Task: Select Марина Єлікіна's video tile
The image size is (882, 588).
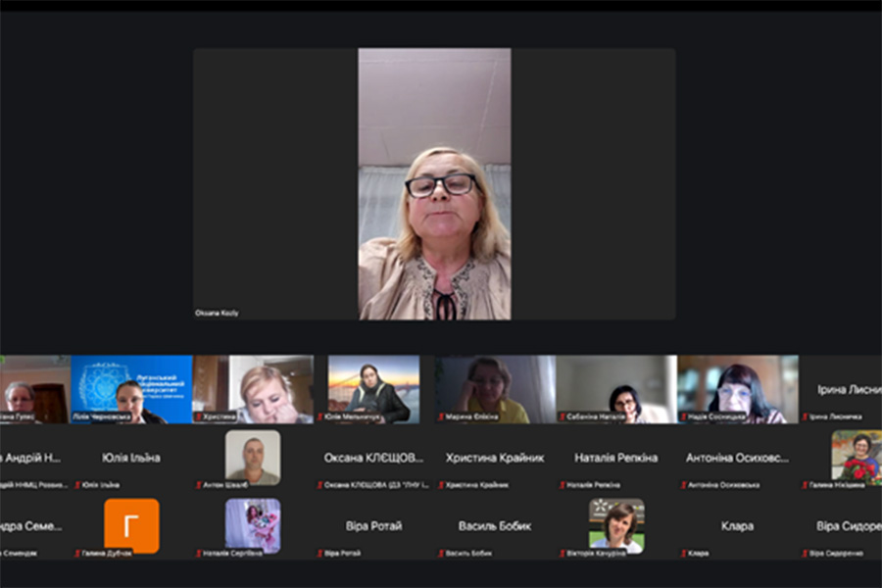Action: click(496, 389)
